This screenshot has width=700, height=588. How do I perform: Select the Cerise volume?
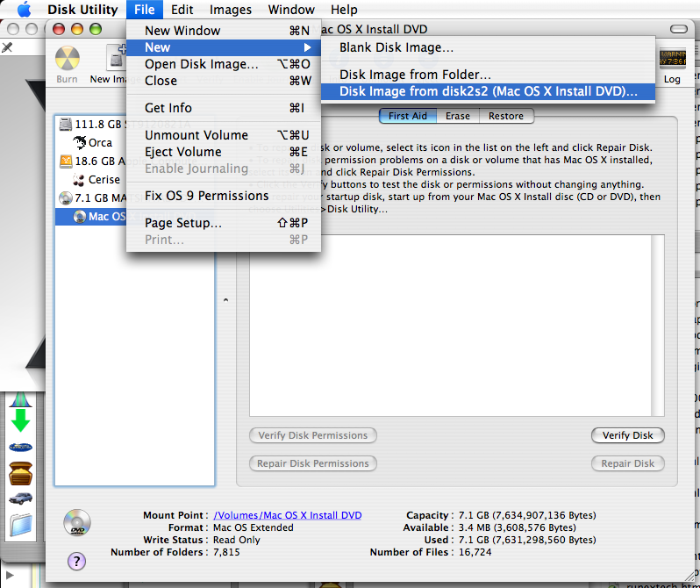click(x=96, y=180)
